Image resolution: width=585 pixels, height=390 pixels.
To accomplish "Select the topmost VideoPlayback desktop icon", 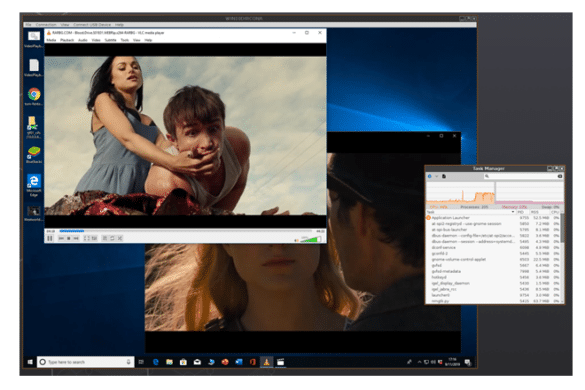I will click(x=34, y=39).
